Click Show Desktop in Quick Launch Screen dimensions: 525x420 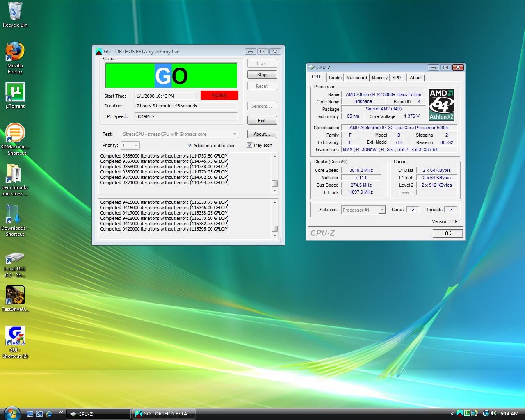pyautogui.click(x=30, y=414)
